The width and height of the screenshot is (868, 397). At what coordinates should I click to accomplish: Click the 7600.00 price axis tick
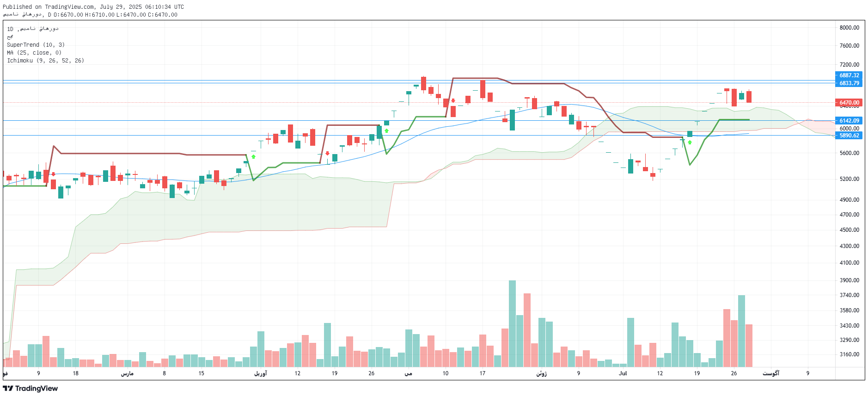pyautogui.click(x=850, y=46)
